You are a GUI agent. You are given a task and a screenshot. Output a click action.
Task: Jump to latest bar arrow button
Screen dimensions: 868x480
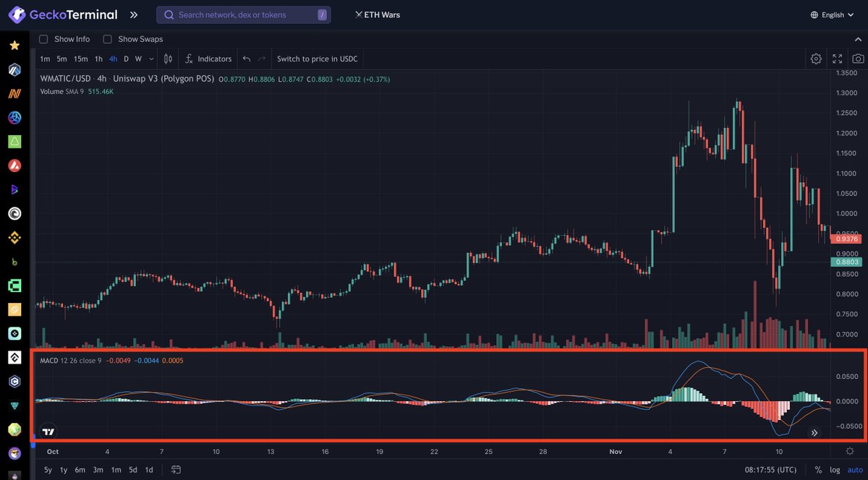tap(814, 432)
